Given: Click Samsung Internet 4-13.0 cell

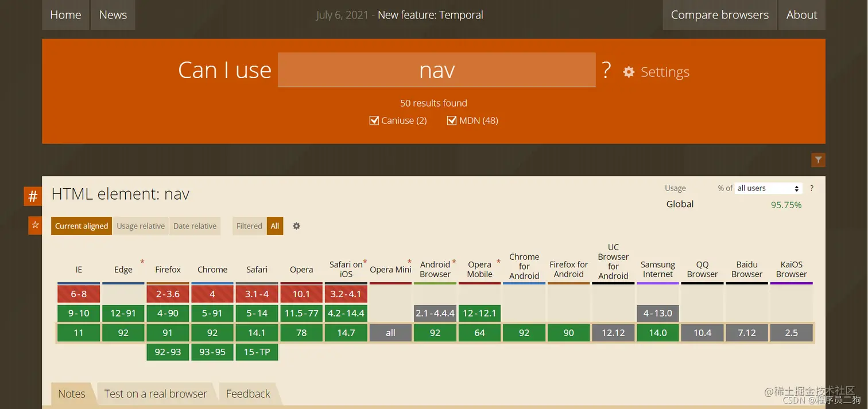Looking at the screenshot, I should pos(658,313).
